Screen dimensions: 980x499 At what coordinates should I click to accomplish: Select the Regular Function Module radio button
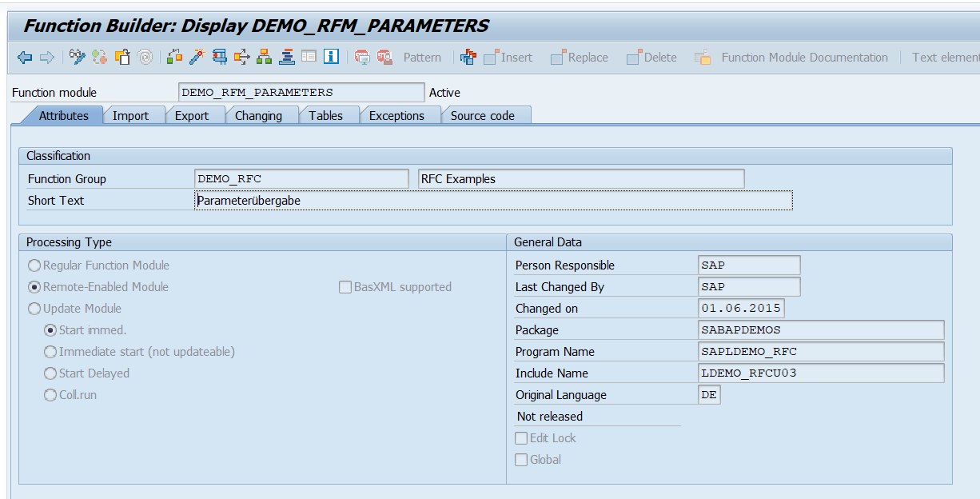click(x=34, y=265)
